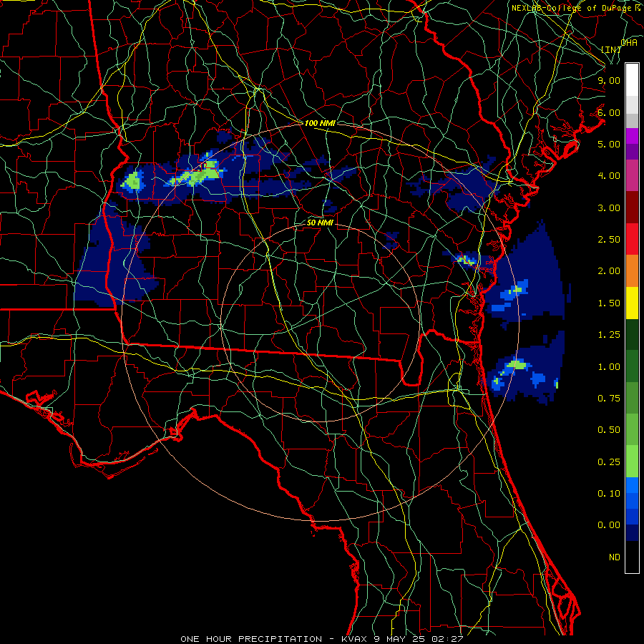The height and width of the screenshot is (644, 644).
Task: Click the 1.25 legend value
Action: pyautogui.click(x=609, y=335)
